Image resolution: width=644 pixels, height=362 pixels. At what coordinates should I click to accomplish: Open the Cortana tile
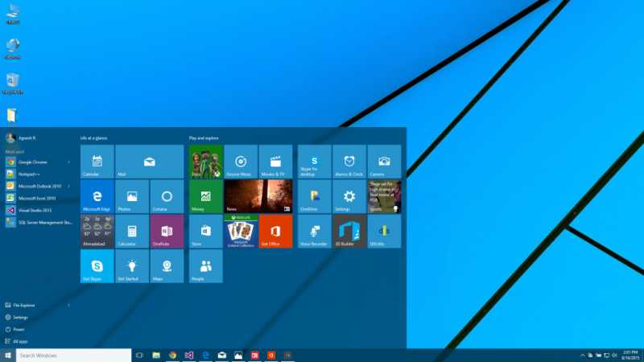point(167,196)
